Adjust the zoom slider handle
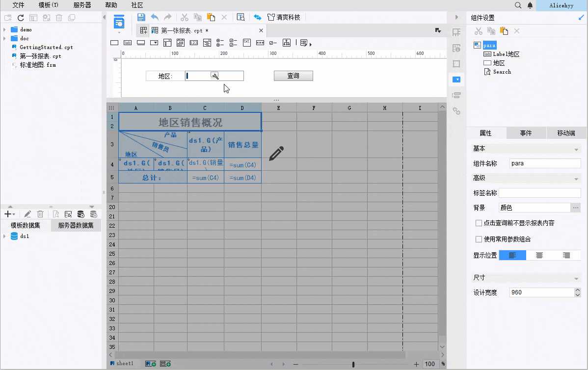The height and width of the screenshot is (370, 588). pyautogui.click(x=353, y=364)
